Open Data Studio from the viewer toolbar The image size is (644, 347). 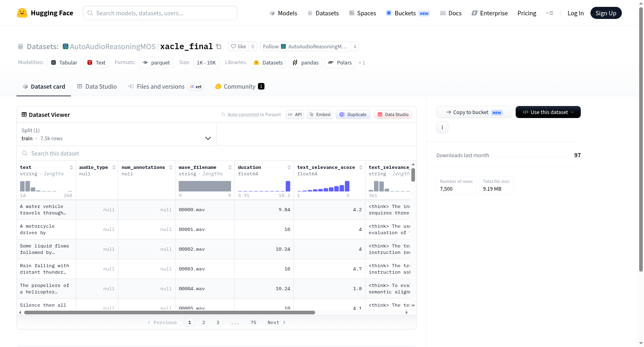(x=393, y=114)
